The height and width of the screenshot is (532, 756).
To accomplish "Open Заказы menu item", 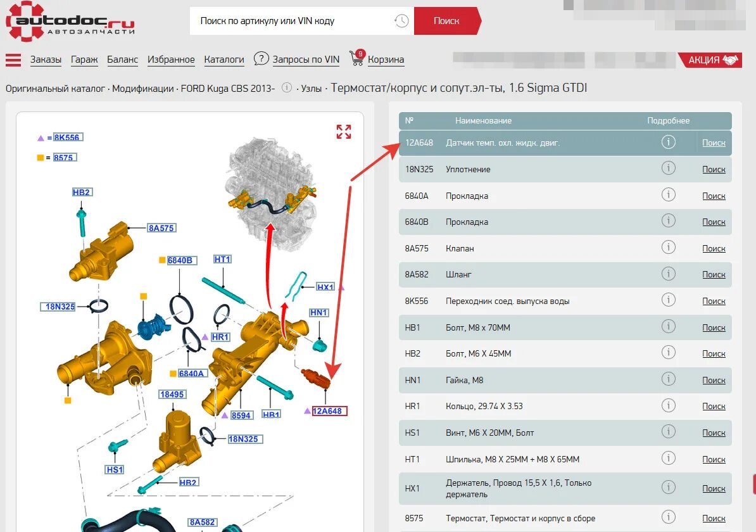I will (46, 60).
